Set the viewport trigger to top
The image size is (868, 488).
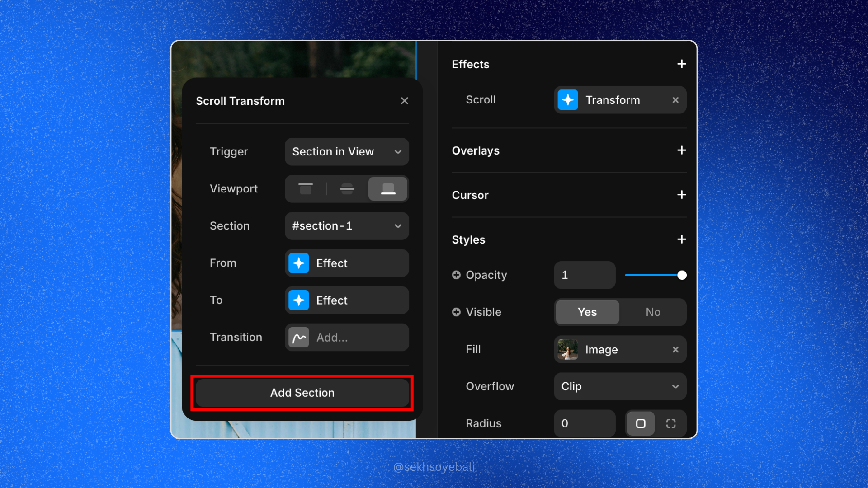306,188
